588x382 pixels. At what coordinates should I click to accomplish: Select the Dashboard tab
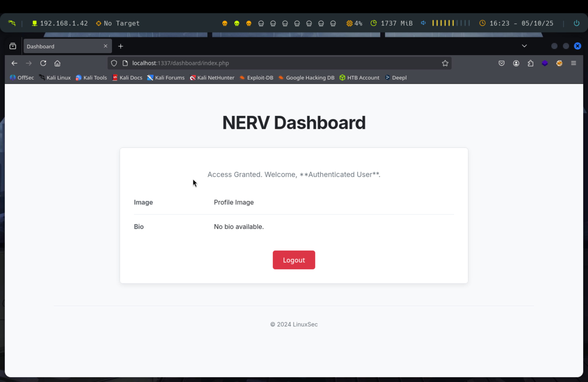point(62,46)
